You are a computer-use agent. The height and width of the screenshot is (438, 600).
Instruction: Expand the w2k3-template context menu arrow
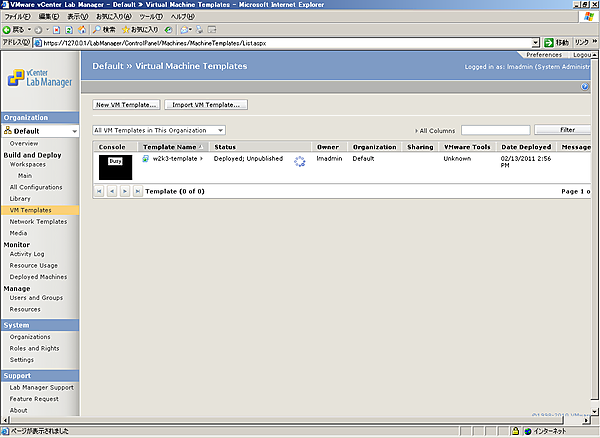click(201, 159)
